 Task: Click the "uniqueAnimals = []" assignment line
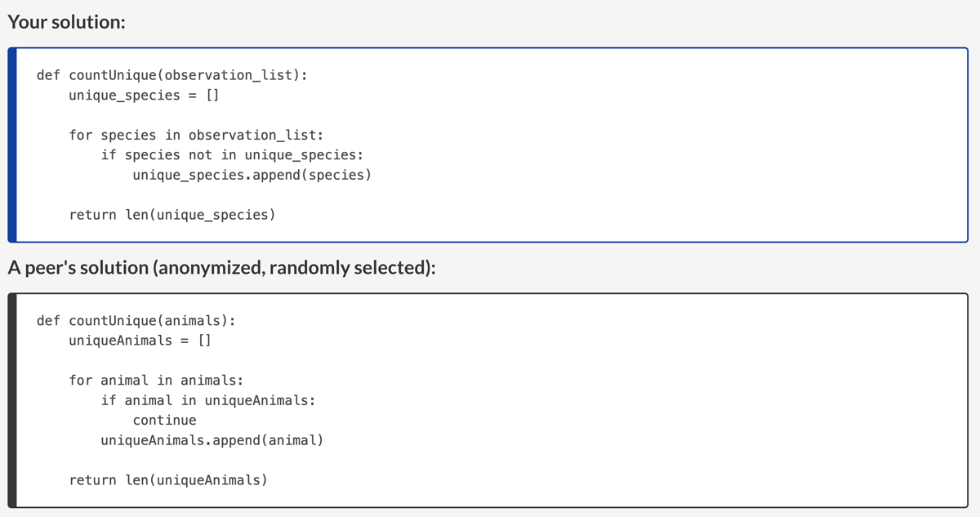(140, 341)
